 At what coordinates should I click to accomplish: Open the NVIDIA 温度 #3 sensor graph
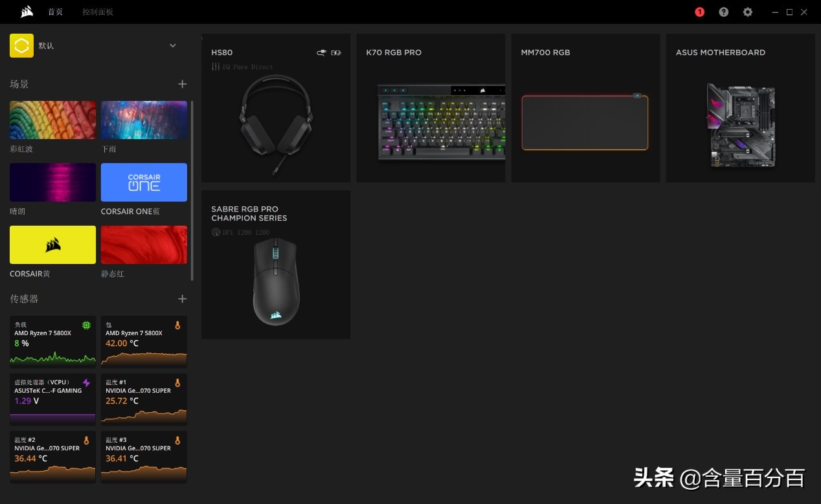tap(144, 457)
